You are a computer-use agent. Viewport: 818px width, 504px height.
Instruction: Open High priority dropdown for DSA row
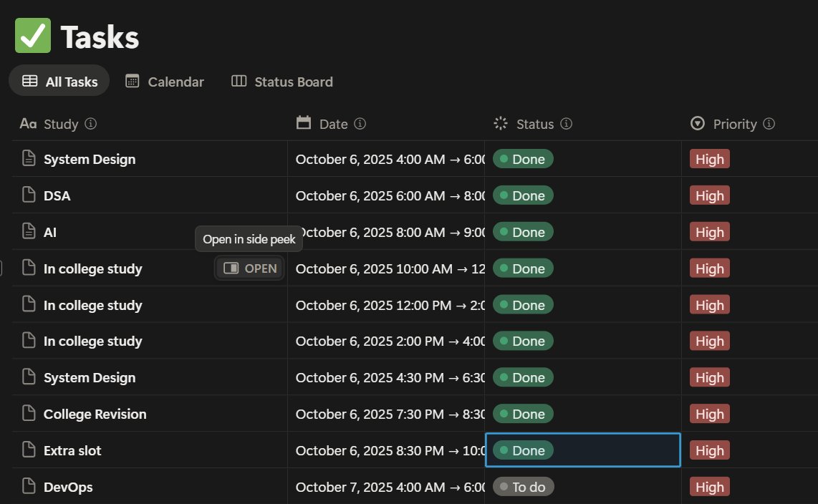(710, 195)
